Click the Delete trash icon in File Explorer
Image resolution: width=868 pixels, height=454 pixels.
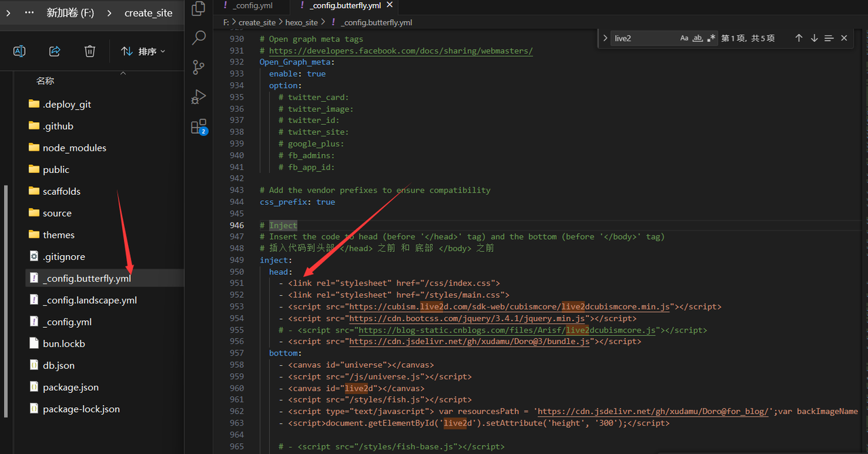pyautogui.click(x=90, y=51)
